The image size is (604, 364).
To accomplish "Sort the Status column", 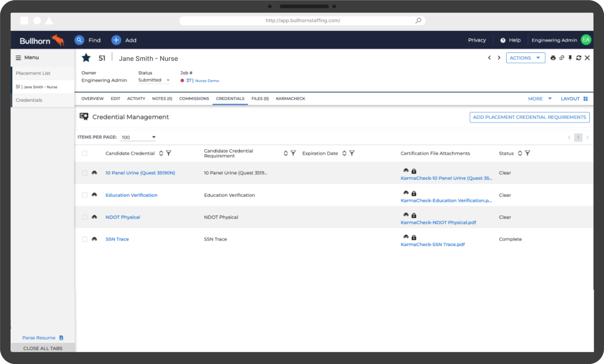I will click(520, 153).
